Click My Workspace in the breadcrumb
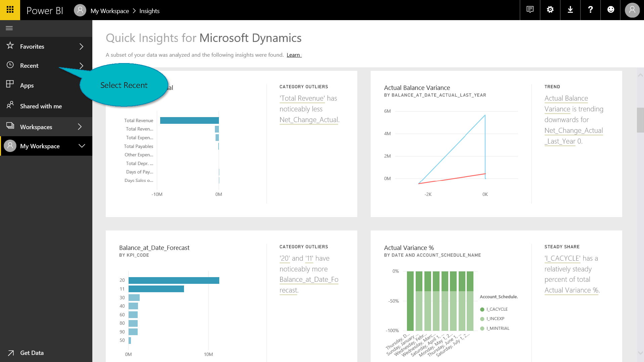The image size is (644, 362). (x=109, y=11)
